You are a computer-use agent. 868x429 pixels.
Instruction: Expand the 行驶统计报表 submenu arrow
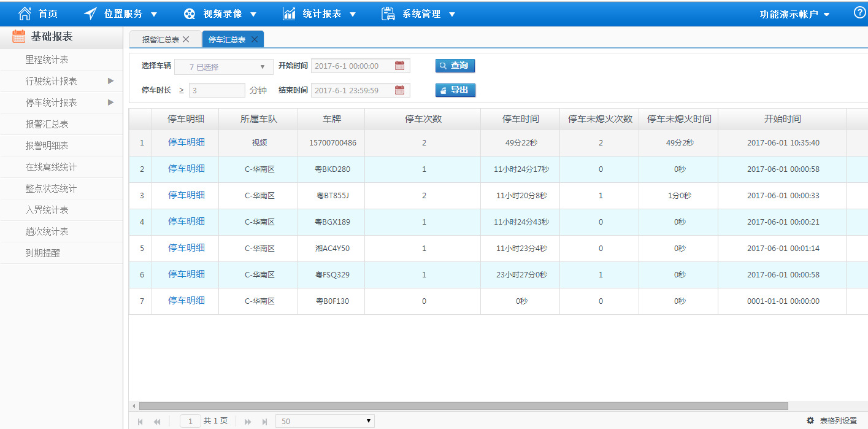point(111,80)
